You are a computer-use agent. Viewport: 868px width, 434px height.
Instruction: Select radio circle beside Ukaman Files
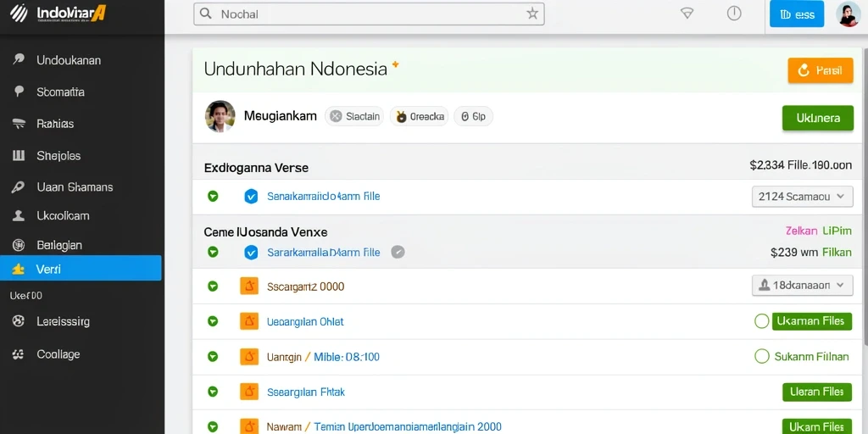point(762,321)
